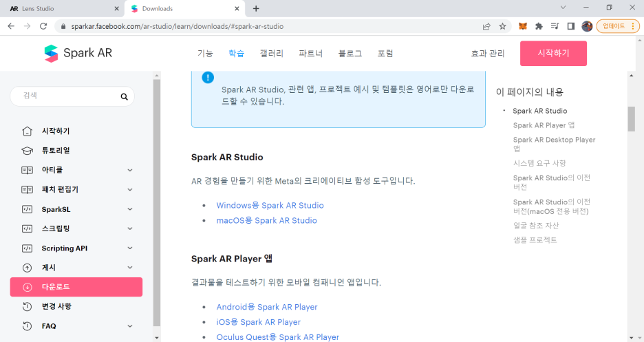644x342 pixels.
Task: Open the 블로그 nav menu
Action: point(350,54)
